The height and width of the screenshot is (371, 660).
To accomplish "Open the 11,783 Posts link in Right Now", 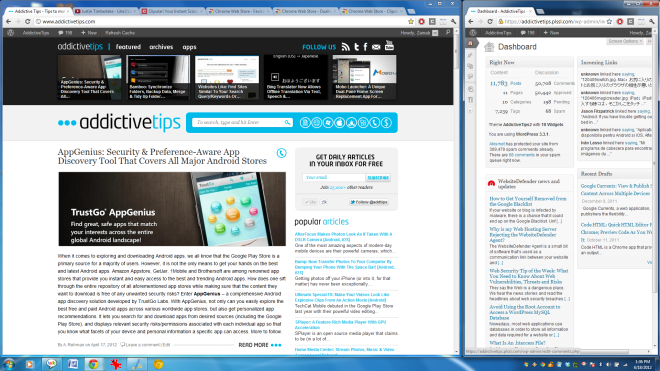I will (506, 83).
